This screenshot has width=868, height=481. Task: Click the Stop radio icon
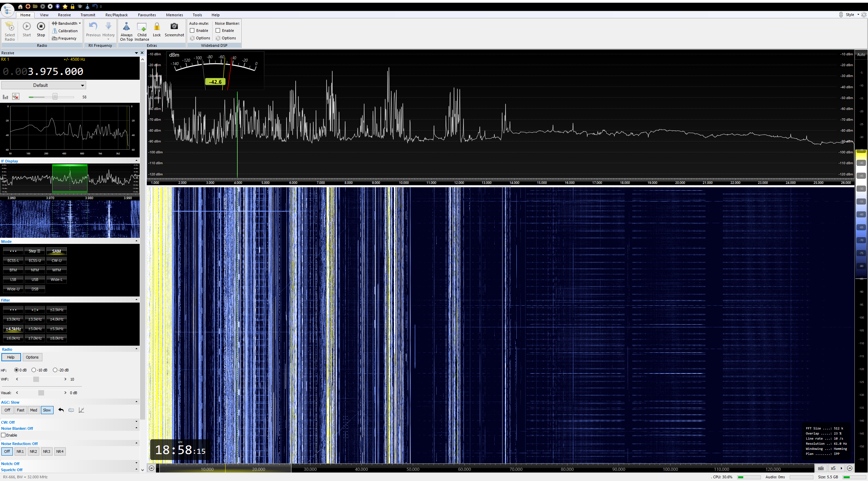[41, 26]
